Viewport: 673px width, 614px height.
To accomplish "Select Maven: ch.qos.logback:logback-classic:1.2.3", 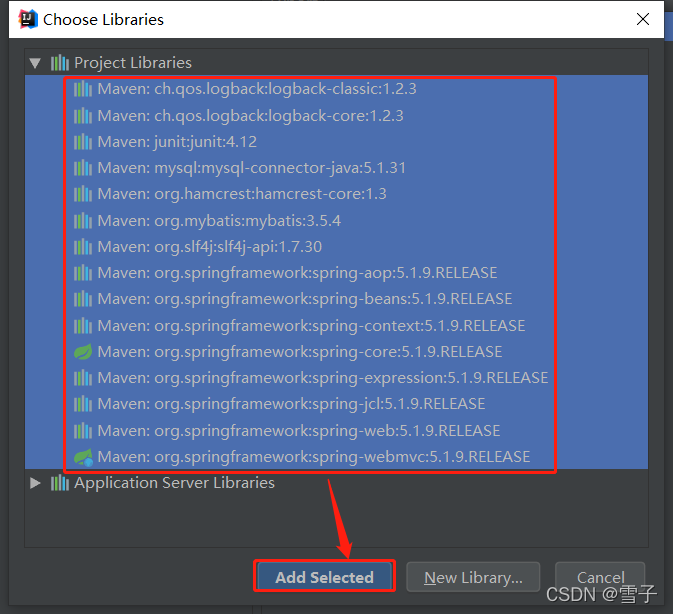I will pos(336,89).
